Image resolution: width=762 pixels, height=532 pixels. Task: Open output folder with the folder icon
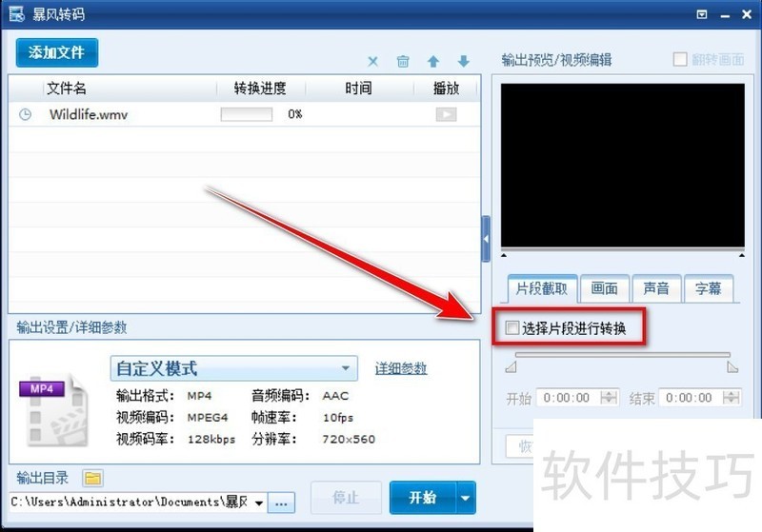92,479
